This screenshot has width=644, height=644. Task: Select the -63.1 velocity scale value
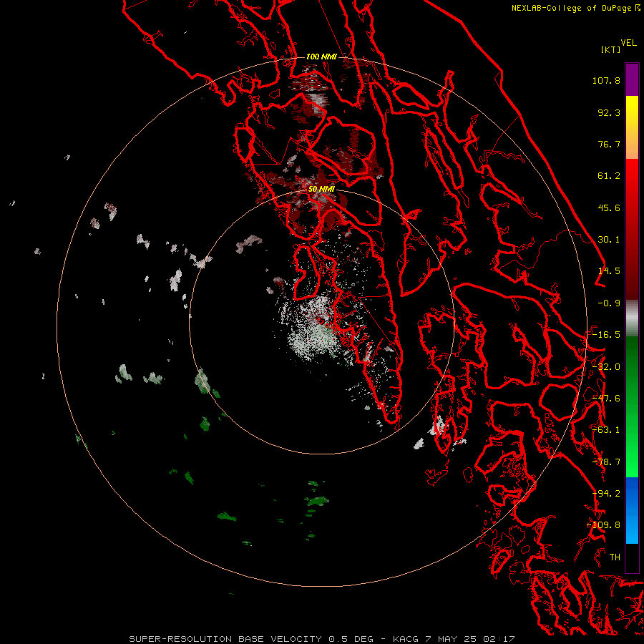606,430
